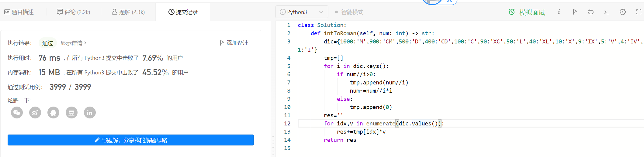The height and width of the screenshot is (157, 644).
Task: Share result to WeChat
Action: (17, 113)
